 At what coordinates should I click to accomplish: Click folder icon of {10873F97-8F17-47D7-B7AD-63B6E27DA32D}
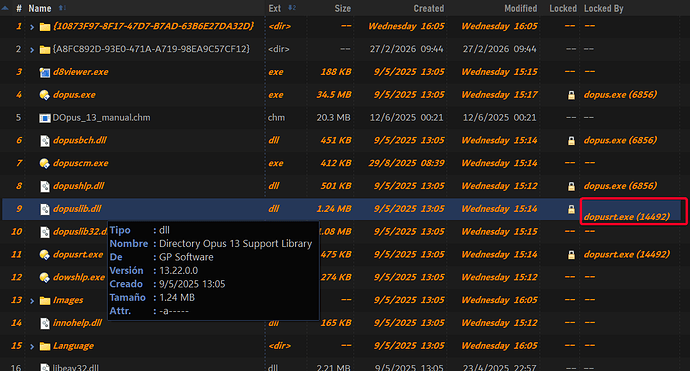point(44,27)
